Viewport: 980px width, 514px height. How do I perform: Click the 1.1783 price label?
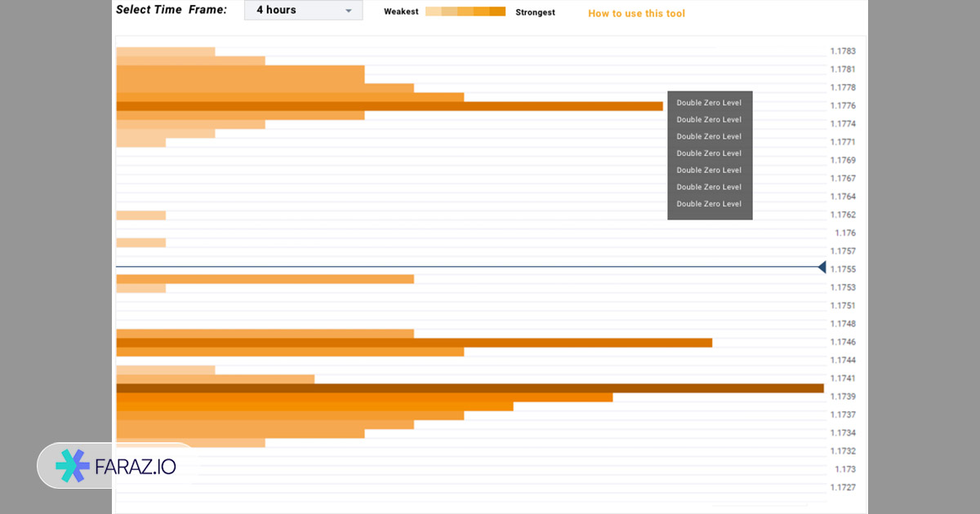(843, 51)
